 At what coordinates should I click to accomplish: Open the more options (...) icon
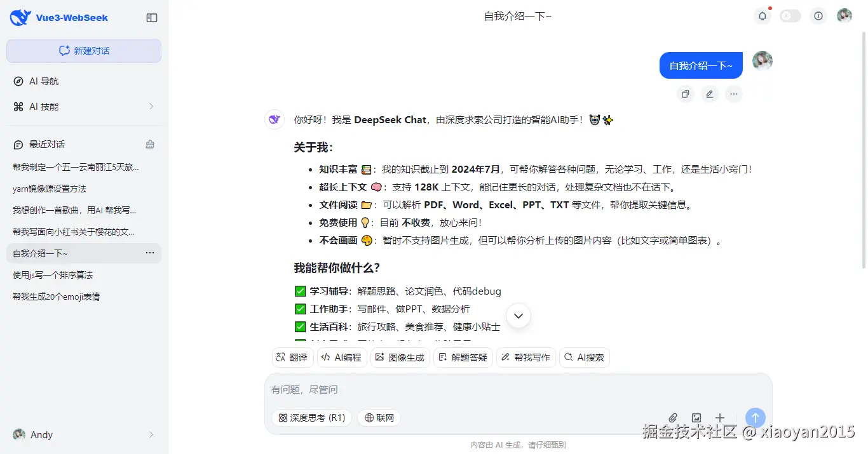(x=734, y=93)
